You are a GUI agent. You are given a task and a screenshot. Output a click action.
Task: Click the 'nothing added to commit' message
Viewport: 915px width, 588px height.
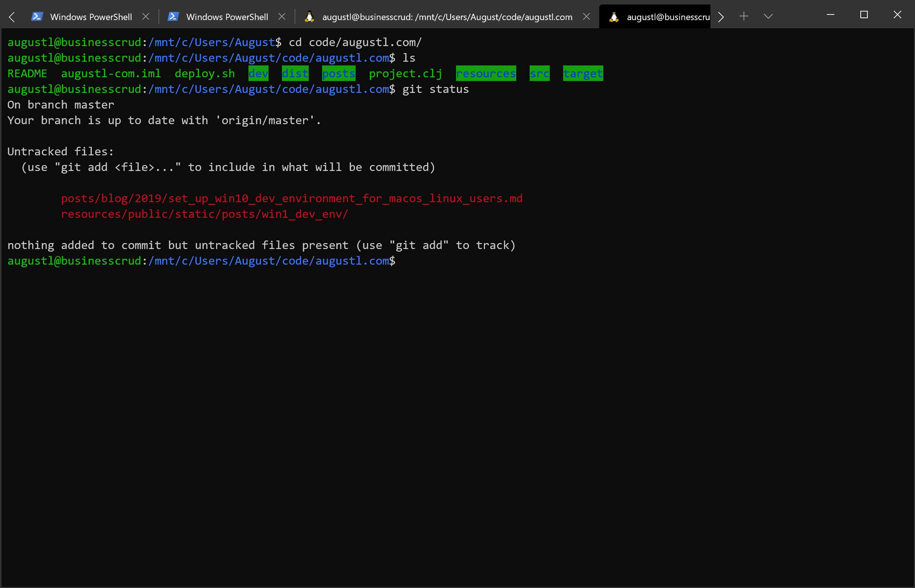click(262, 245)
